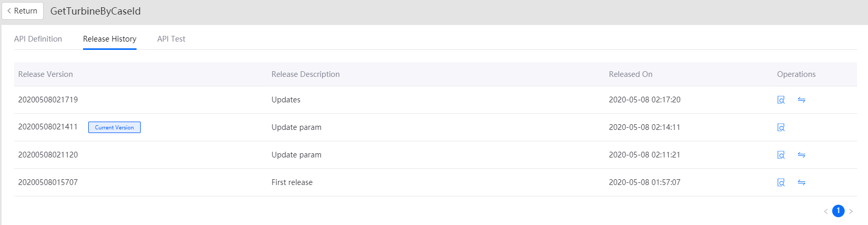This screenshot has height=225, width=868.
Task: Select row with description First release
Action: tap(435, 182)
